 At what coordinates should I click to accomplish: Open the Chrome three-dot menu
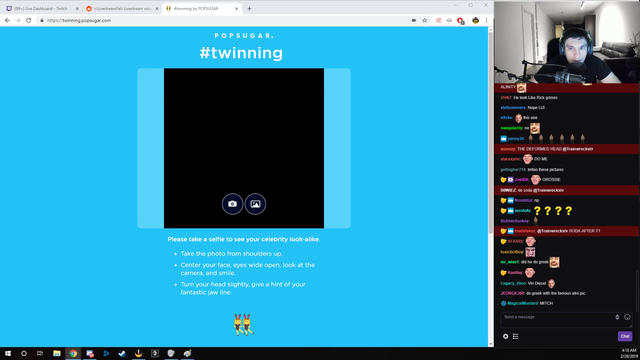point(486,20)
